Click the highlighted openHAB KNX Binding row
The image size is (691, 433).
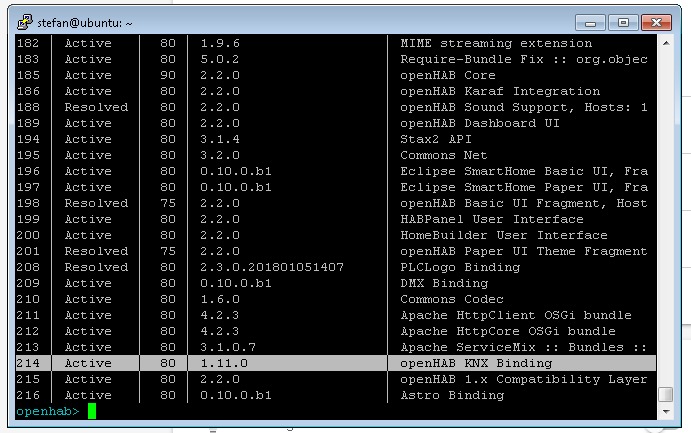(x=335, y=363)
